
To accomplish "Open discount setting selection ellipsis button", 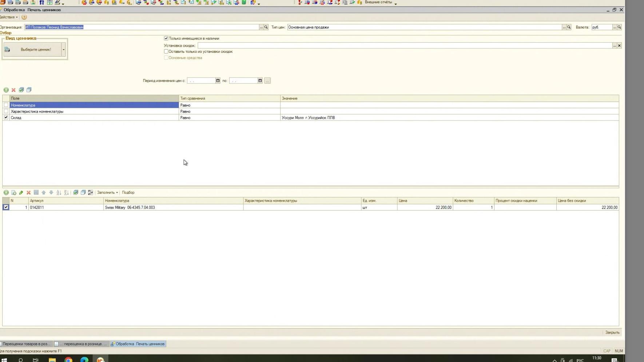I will [x=615, y=46].
